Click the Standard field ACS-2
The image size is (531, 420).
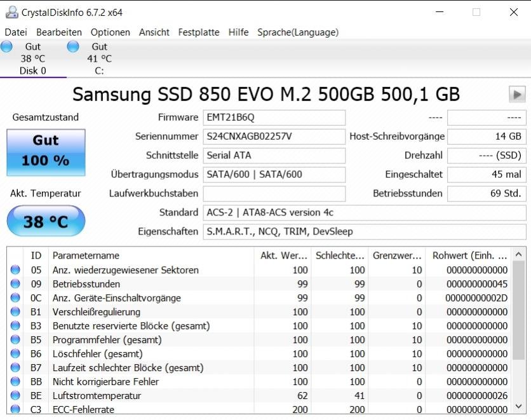pyautogui.click(x=365, y=213)
